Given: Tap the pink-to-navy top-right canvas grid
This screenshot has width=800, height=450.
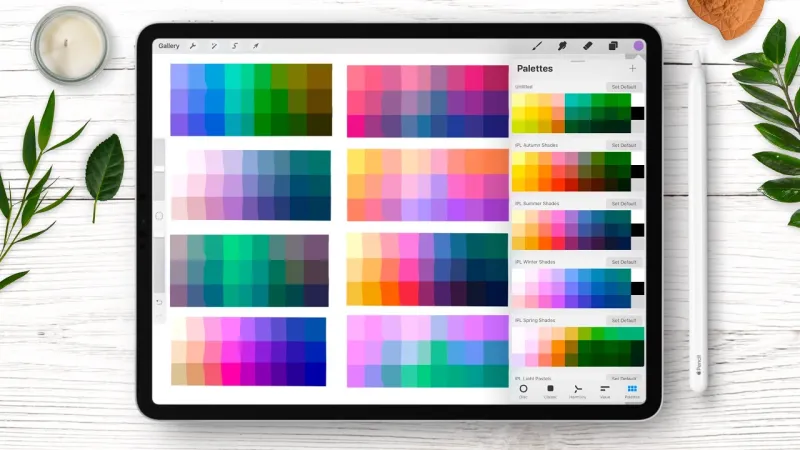Looking at the screenshot, I should [x=428, y=101].
